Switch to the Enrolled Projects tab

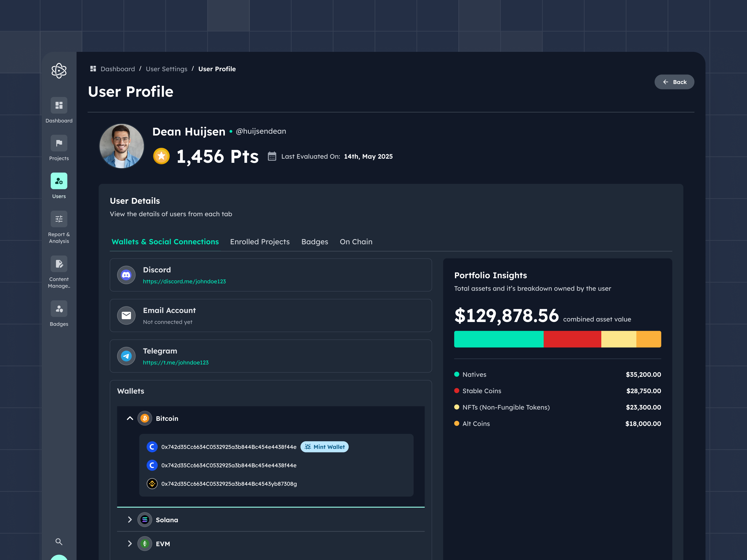click(x=260, y=242)
